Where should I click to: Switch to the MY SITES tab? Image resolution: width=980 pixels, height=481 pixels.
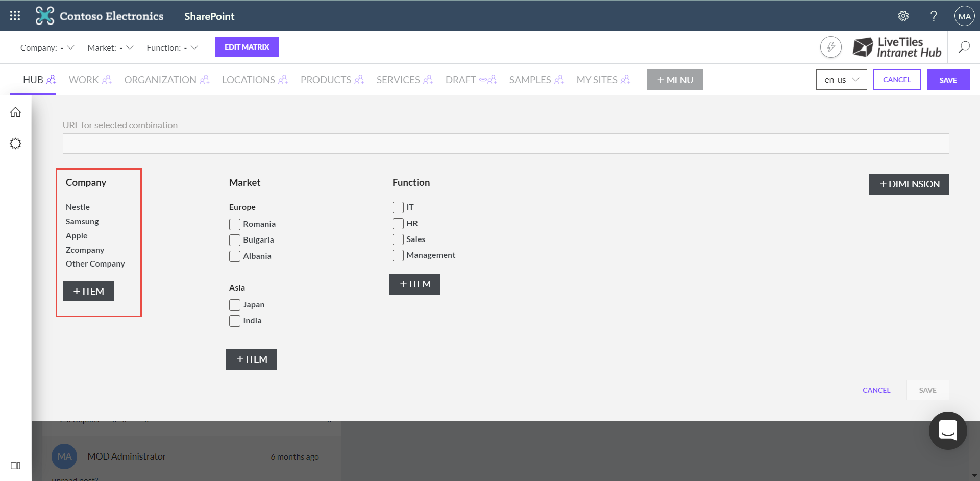597,80
